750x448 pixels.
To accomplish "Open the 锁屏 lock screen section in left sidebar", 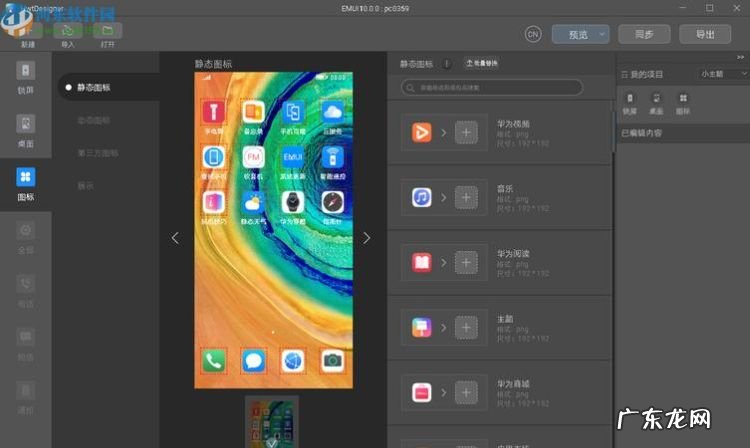I will click(x=25, y=77).
